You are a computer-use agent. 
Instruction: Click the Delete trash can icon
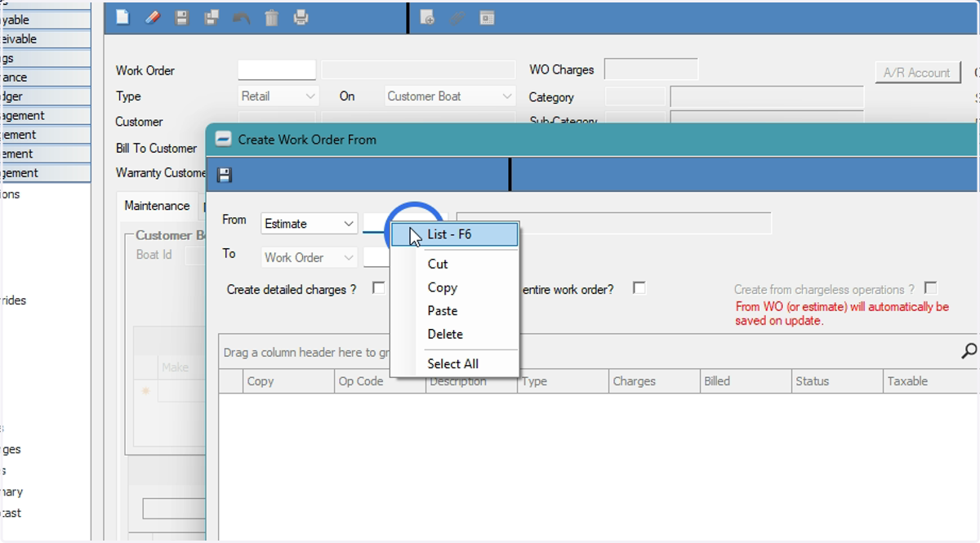(271, 16)
